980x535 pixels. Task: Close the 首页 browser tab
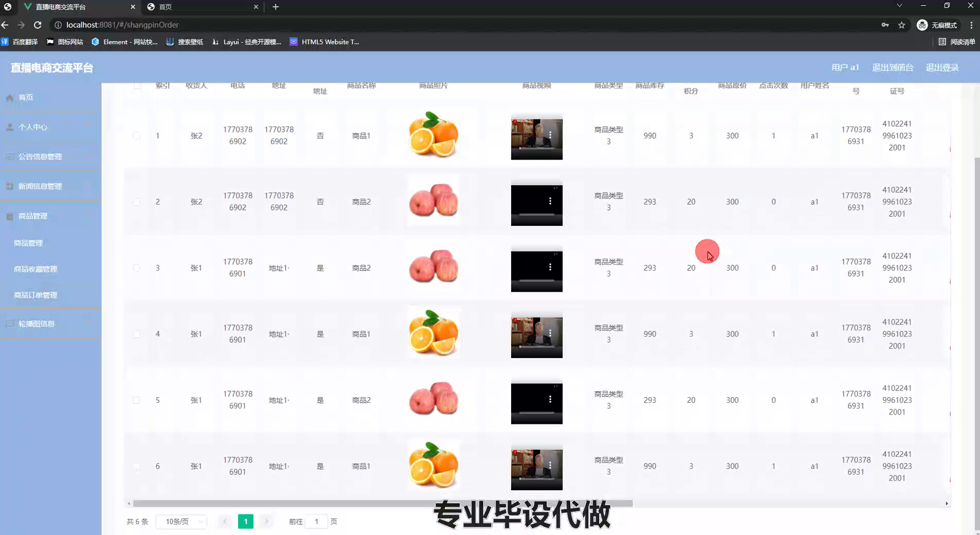pyautogui.click(x=256, y=7)
